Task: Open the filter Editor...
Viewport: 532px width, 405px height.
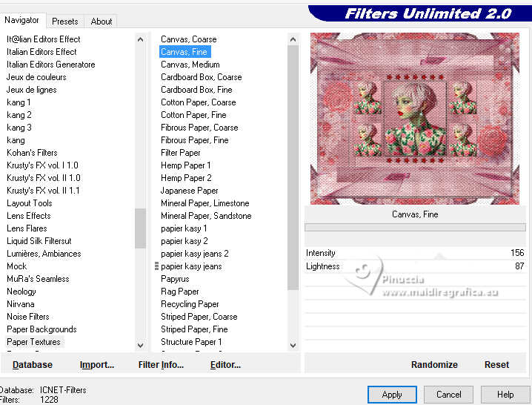Action: [225, 364]
